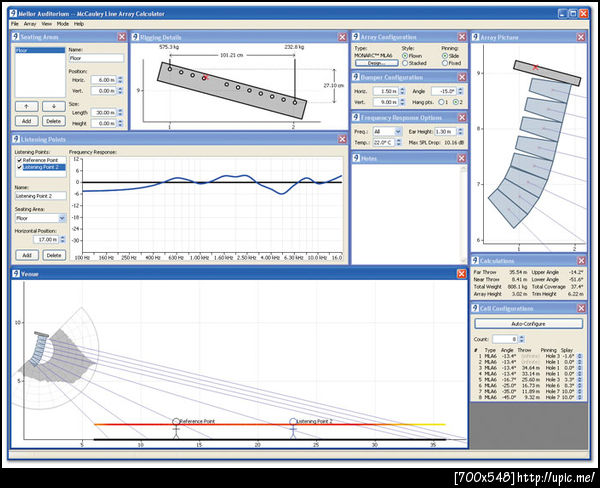Click the Notes panel icon

click(x=356, y=158)
